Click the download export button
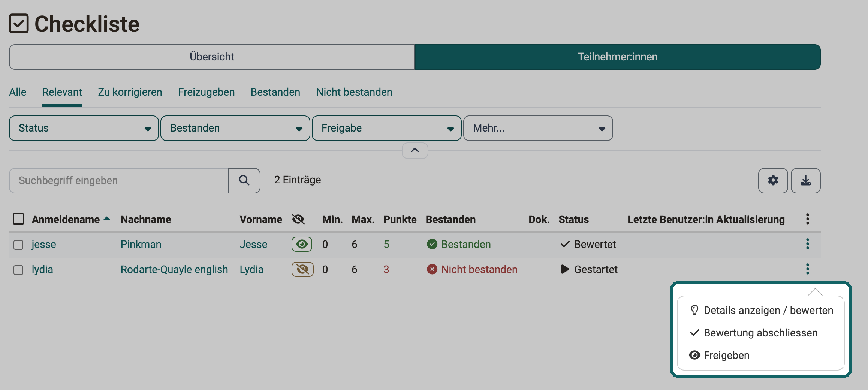The image size is (868, 390). [x=805, y=180]
